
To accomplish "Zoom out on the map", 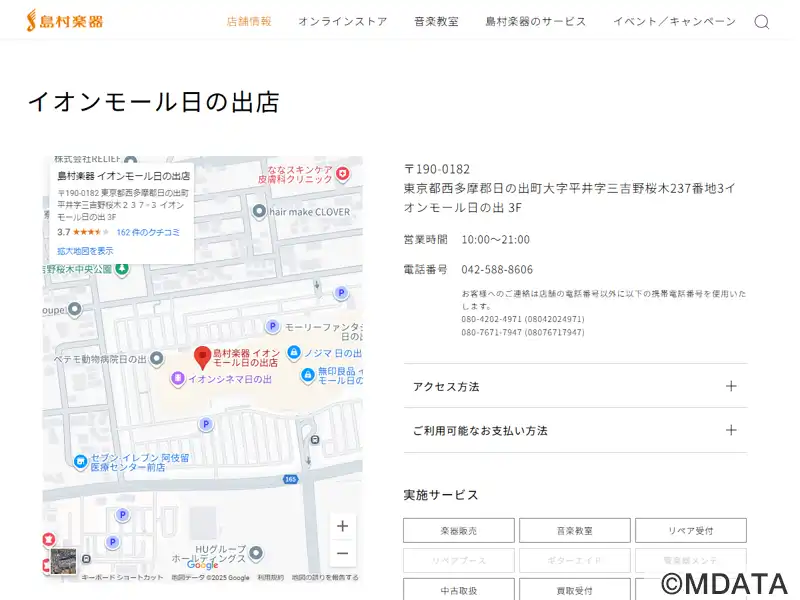I will click(x=342, y=553).
